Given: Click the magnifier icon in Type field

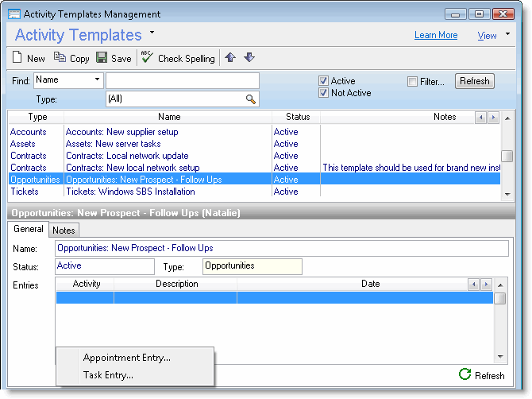Looking at the screenshot, I should pyautogui.click(x=251, y=99).
